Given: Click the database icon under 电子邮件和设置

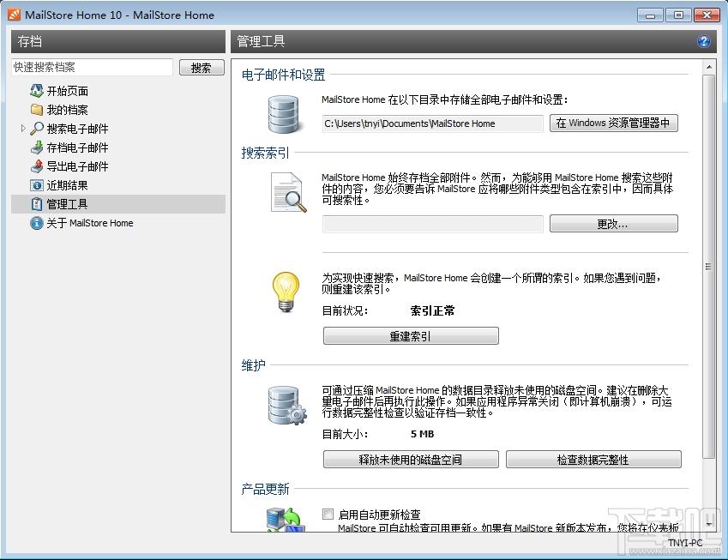Looking at the screenshot, I should tap(283, 114).
